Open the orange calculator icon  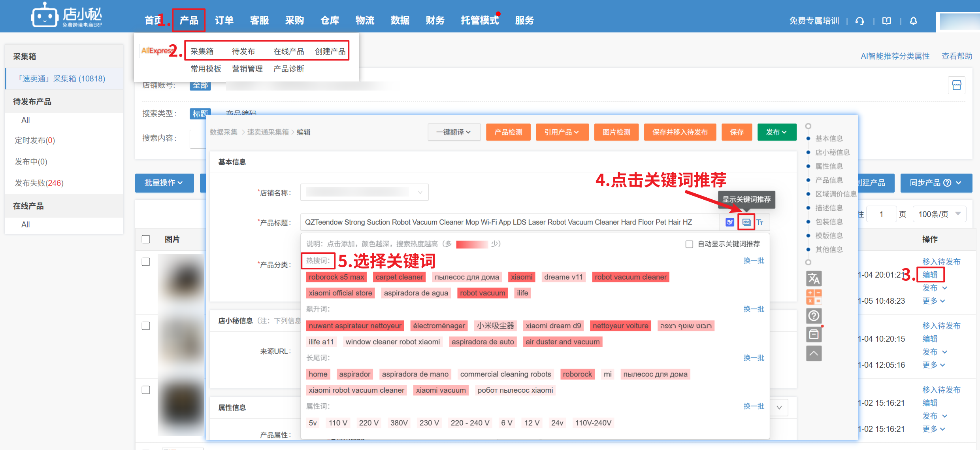[x=814, y=297]
